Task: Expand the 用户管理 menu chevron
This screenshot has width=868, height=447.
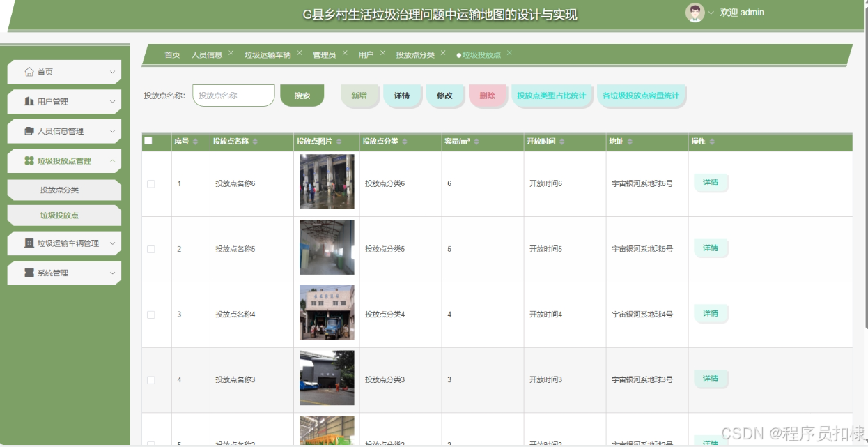Action: point(112,102)
